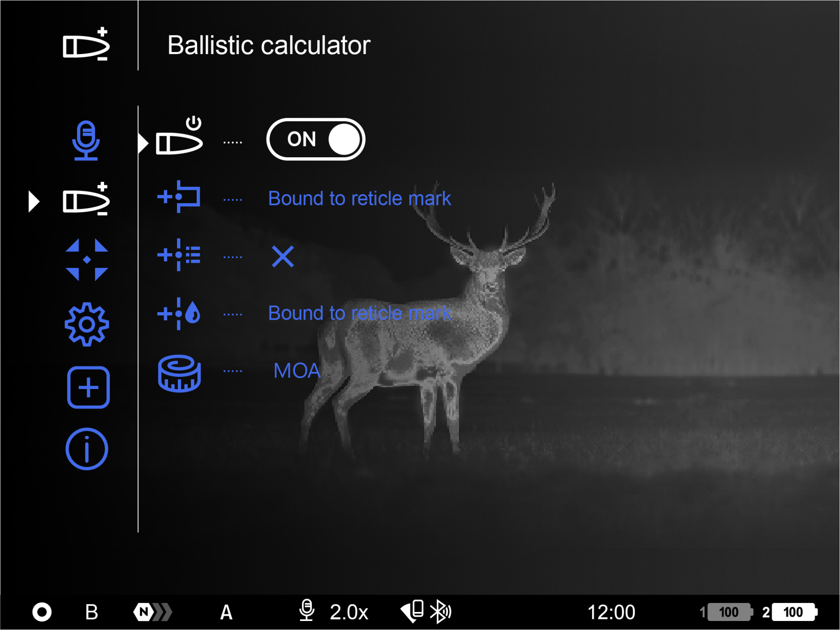The width and height of the screenshot is (840, 630).
Task: Click the 2.0x magnification label
Action: 349,612
